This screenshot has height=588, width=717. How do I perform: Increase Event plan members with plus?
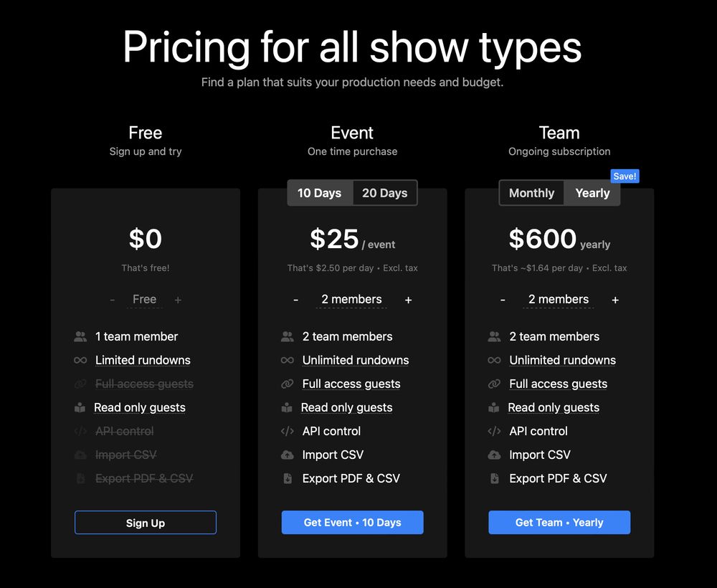coord(409,300)
